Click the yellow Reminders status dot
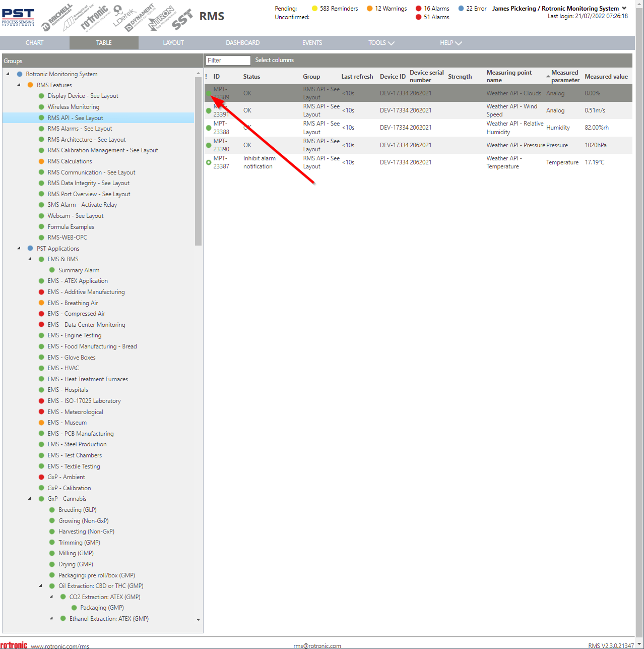 pyautogui.click(x=314, y=9)
